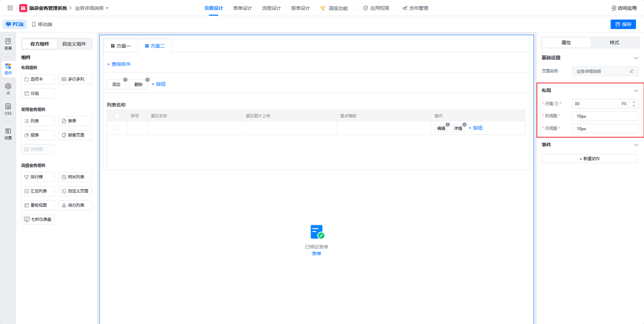Click the help icon next to 行高
Viewport: 644px width, 324px height.
[x=556, y=104]
